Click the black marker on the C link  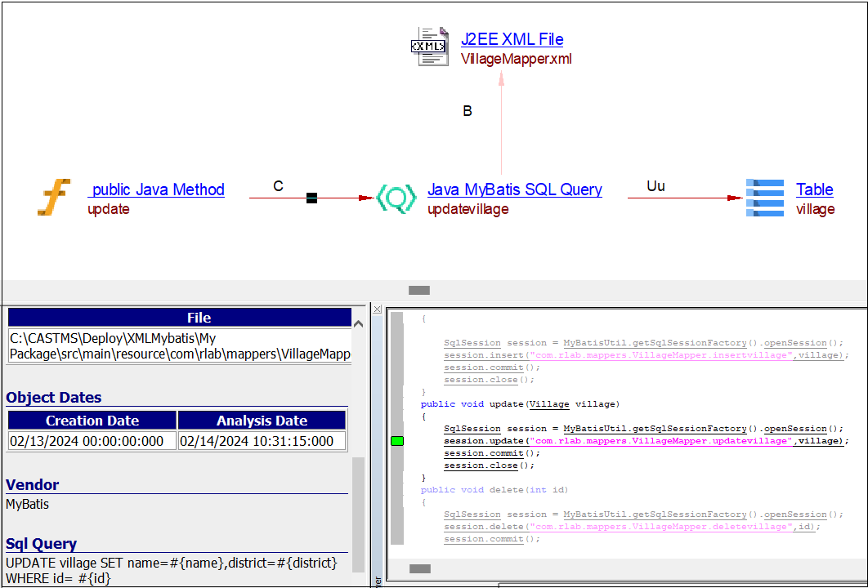tap(311, 198)
